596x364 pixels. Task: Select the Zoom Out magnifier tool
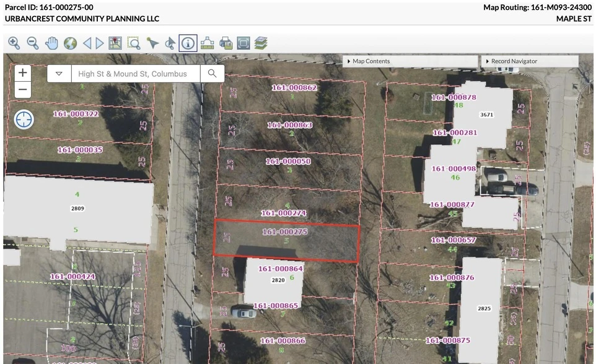(33, 43)
